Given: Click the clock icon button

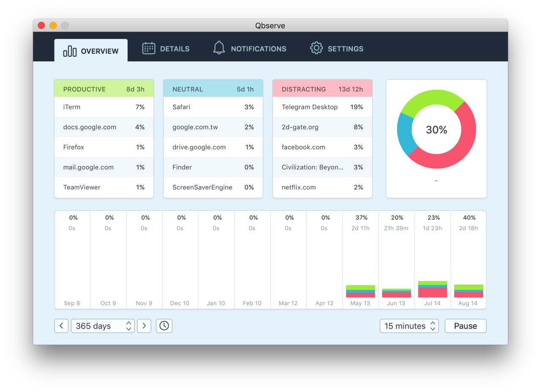Looking at the screenshot, I should [x=164, y=326].
